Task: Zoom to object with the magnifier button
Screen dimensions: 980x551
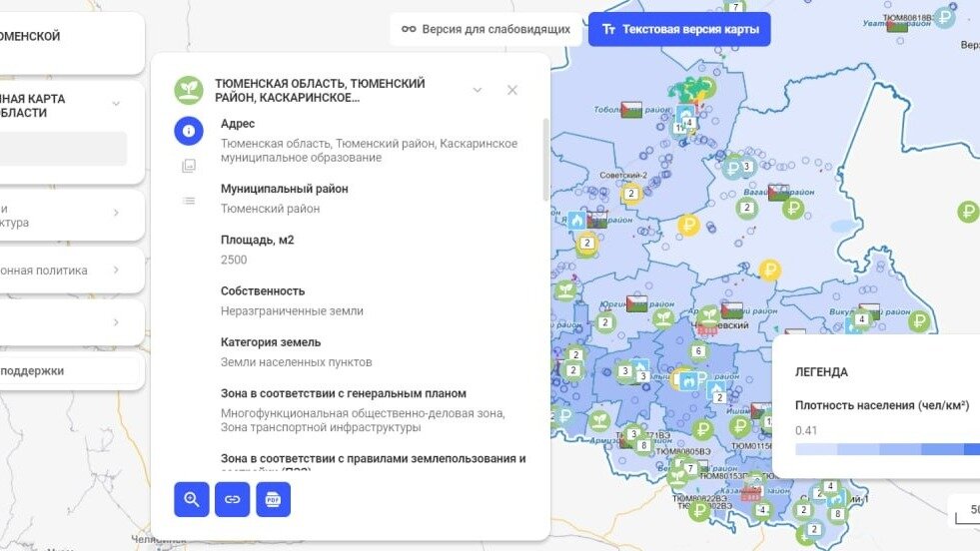Action: tap(191, 499)
